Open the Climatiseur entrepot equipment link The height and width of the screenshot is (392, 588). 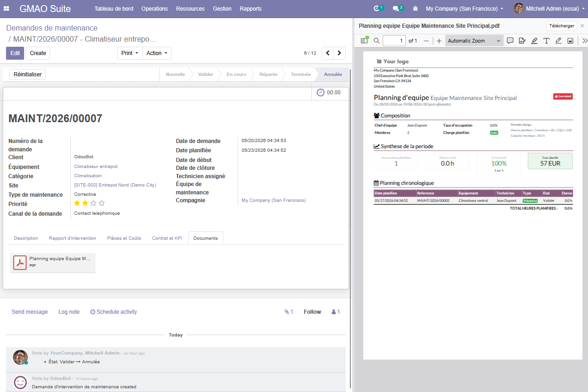(x=96, y=167)
